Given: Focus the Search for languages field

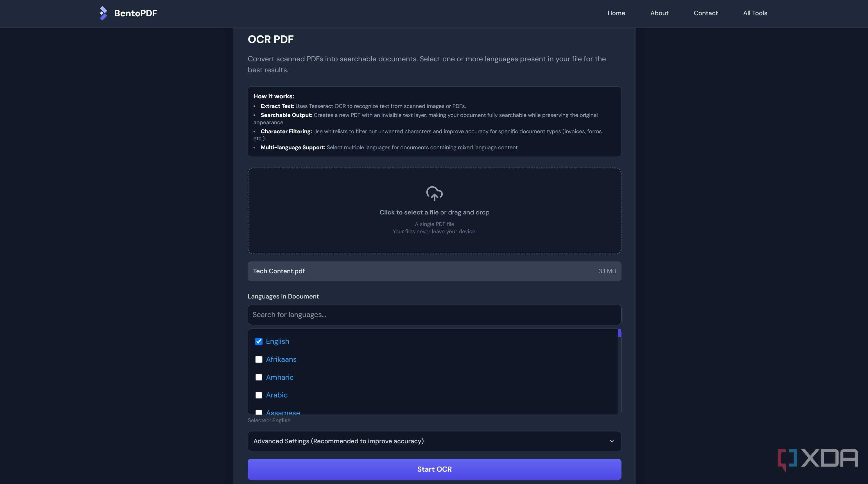Looking at the screenshot, I should [x=434, y=315].
